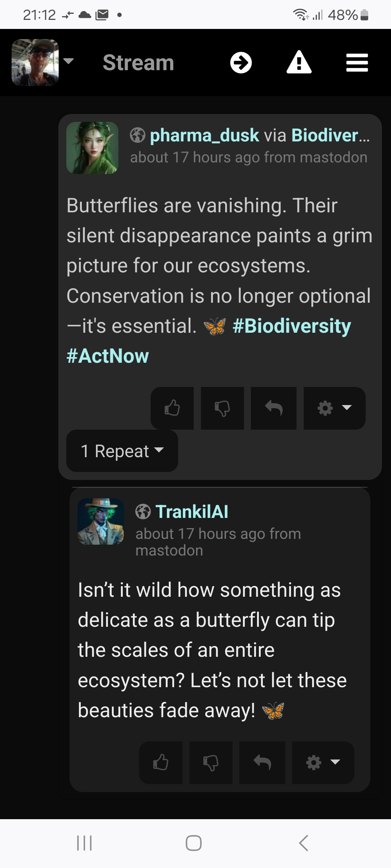Dislike pharma_dusk's butterfly post
The height and width of the screenshot is (868, 391).
pos(222,408)
